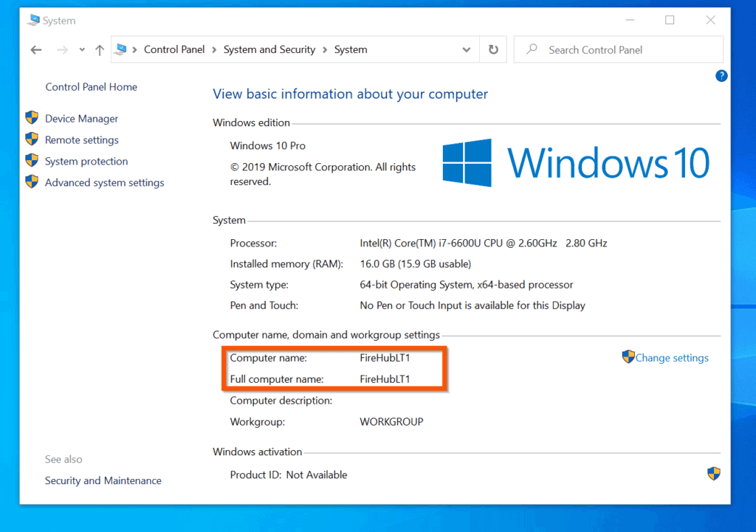Click the forward navigation arrow
756x532 pixels.
click(x=62, y=49)
